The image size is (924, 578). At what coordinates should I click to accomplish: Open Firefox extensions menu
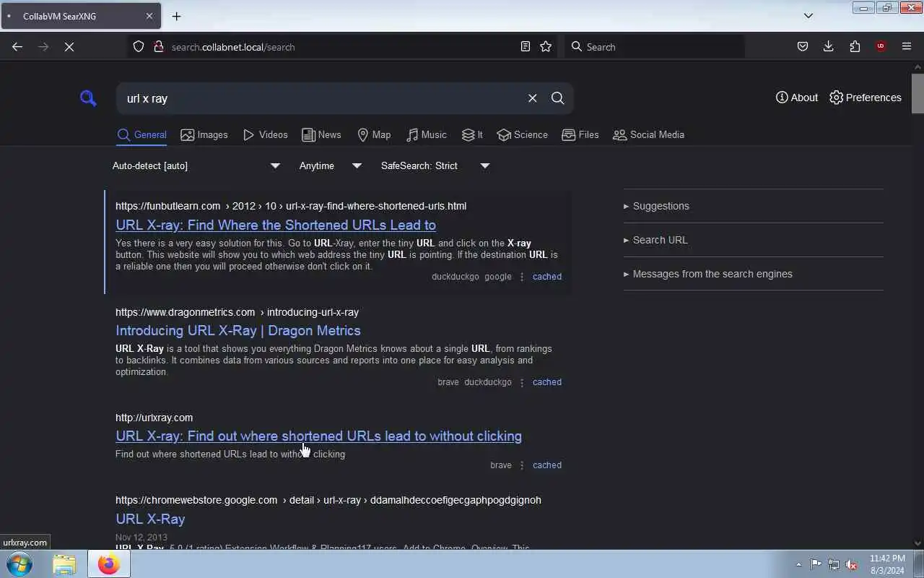click(x=855, y=46)
